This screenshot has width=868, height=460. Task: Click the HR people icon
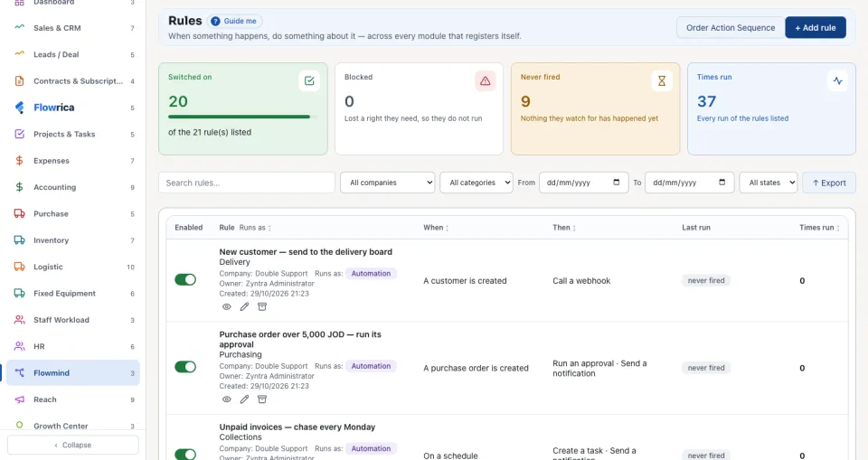pyautogui.click(x=19, y=346)
